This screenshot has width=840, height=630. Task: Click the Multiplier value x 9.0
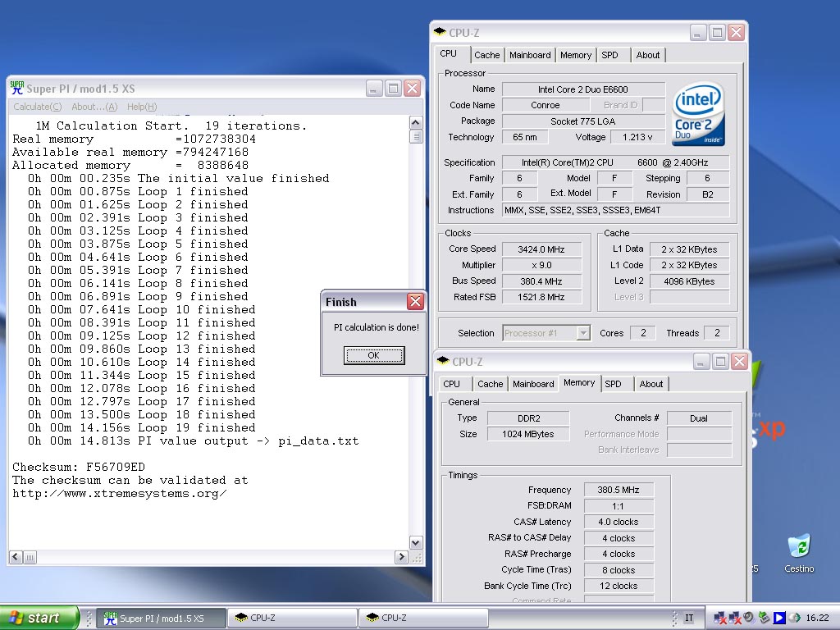coord(541,265)
